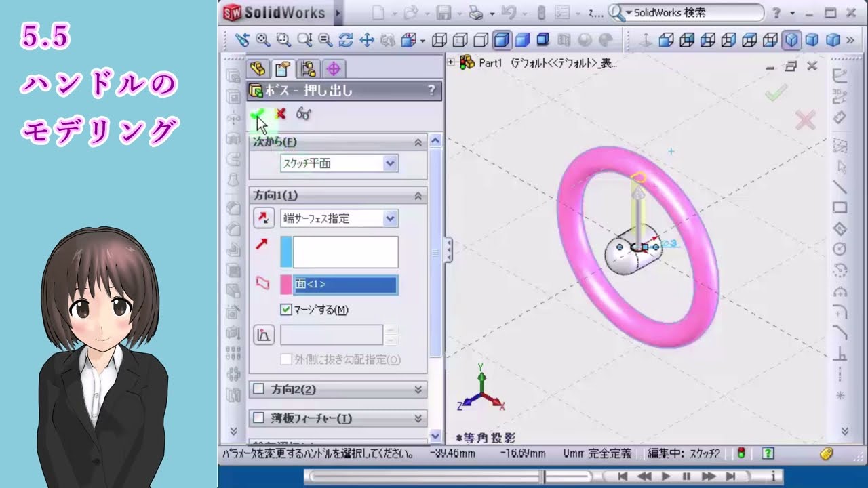Expand features toolbar bottom chevron
The image size is (868, 488).
point(233,430)
